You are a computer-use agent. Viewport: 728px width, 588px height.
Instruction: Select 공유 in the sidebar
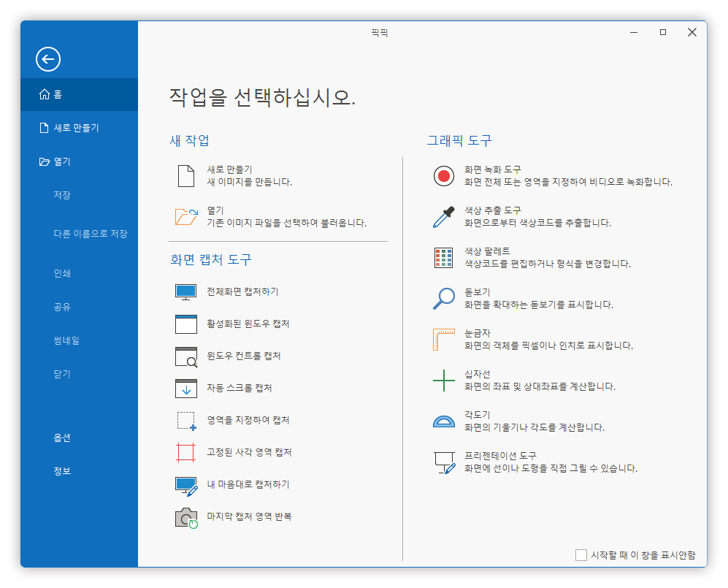[62, 307]
